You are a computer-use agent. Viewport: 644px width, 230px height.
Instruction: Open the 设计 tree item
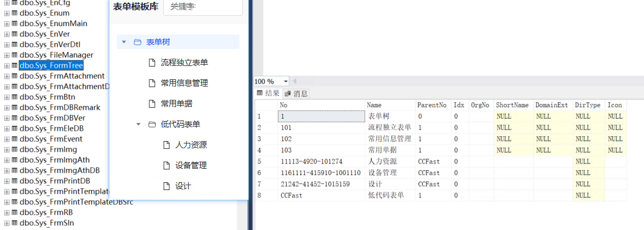183,186
